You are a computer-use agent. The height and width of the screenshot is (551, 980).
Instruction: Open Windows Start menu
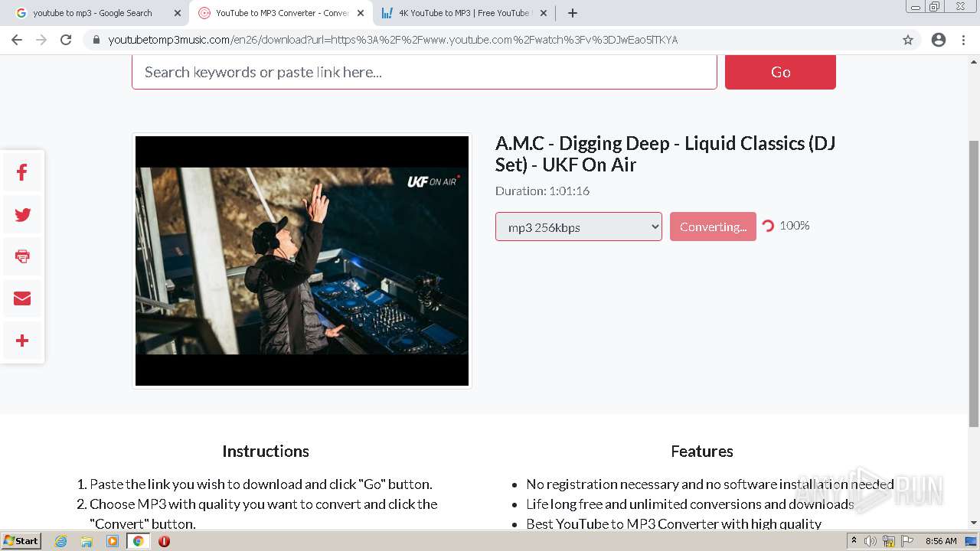pyautogui.click(x=21, y=541)
